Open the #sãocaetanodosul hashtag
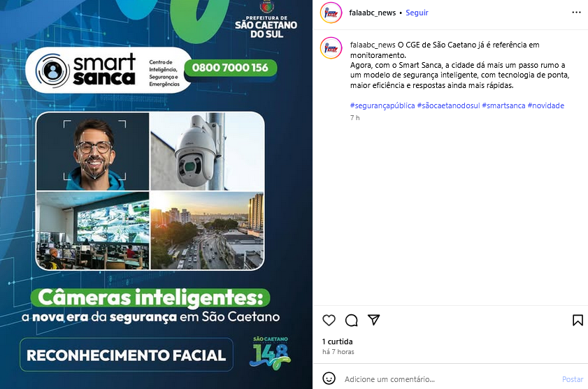 pyautogui.click(x=448, y=105)
